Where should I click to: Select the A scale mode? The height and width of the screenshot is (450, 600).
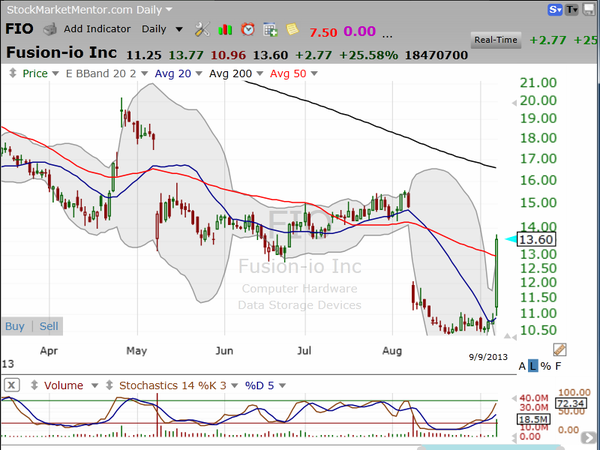click(x=522, y=366)
